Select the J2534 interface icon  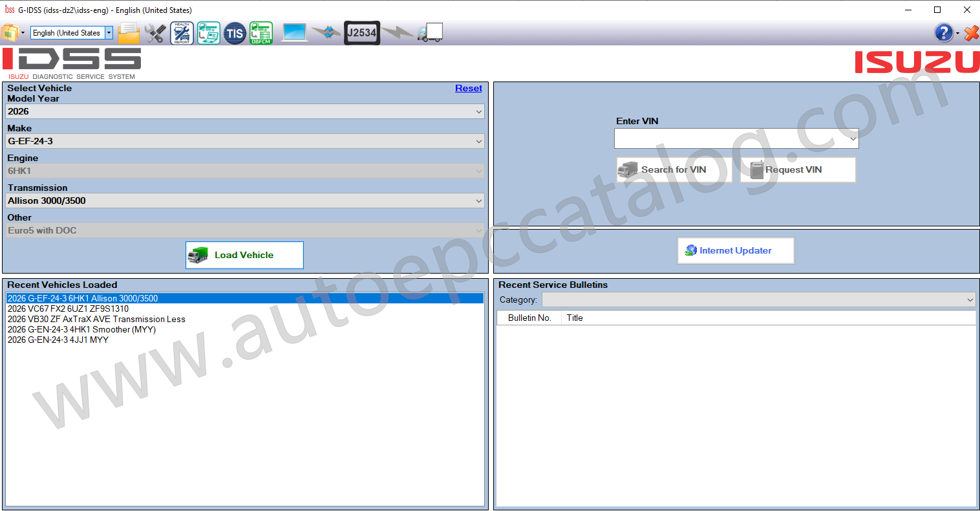[x=362, y=33]
